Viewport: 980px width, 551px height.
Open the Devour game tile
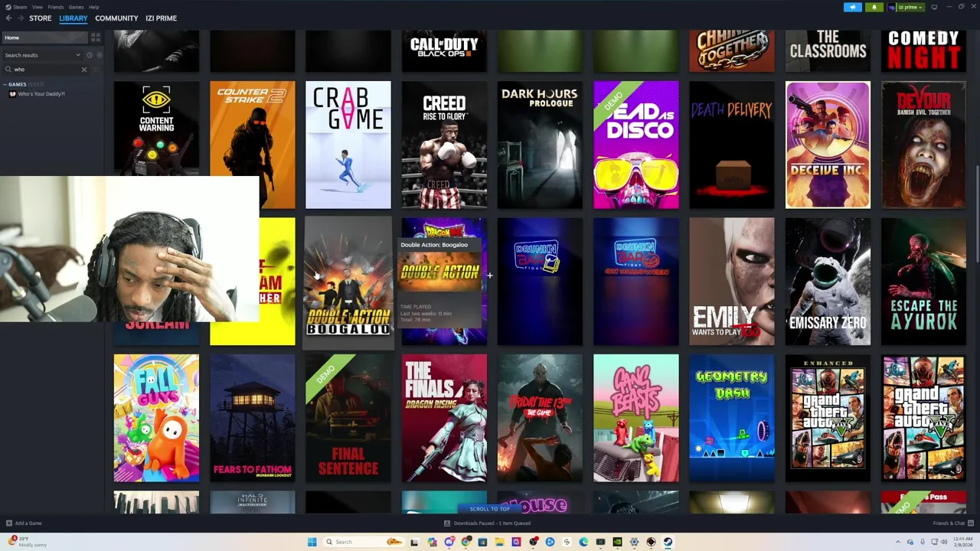[x=923, y=145]
